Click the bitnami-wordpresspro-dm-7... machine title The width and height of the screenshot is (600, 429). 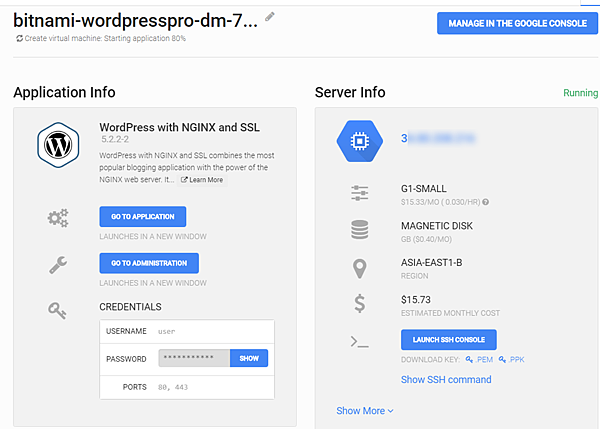[x=135, y=20]
